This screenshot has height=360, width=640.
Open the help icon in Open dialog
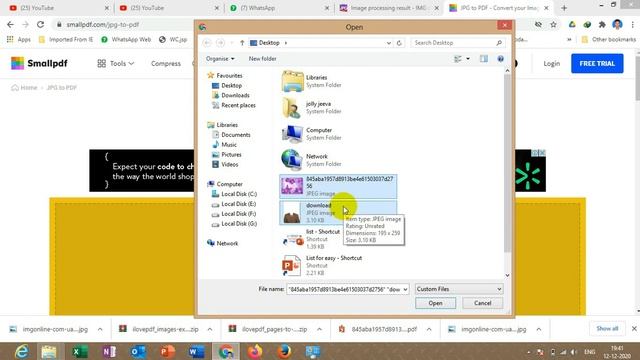pyautogui.click(x=500, y=59)
